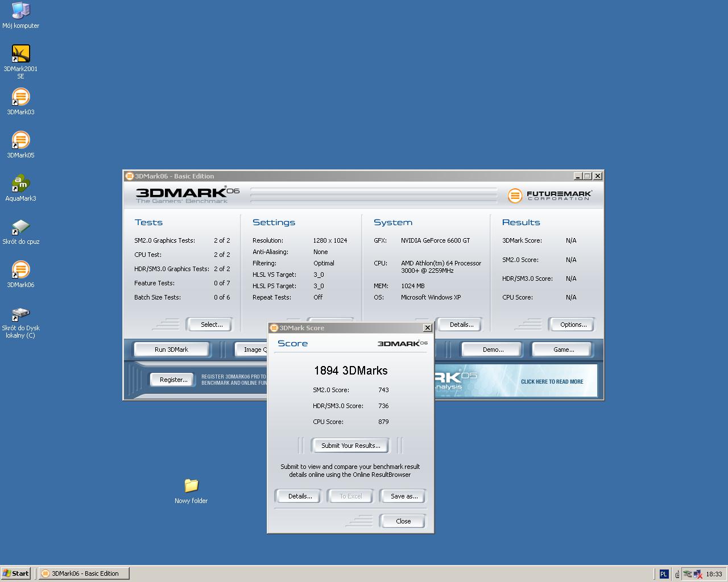Click the Image Quality button
Viewport: 728px width, 582px height.
tap(251, 350)
